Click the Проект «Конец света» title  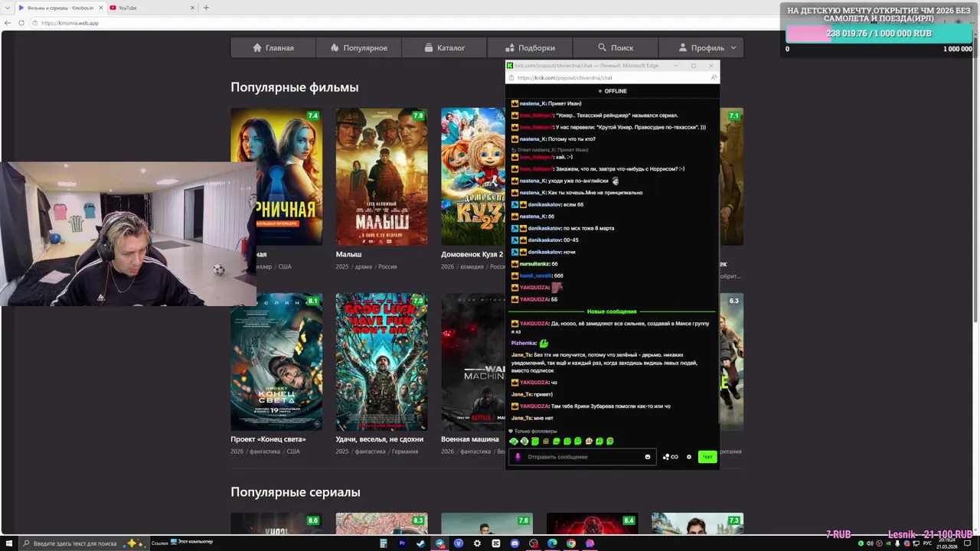(268, 439)
